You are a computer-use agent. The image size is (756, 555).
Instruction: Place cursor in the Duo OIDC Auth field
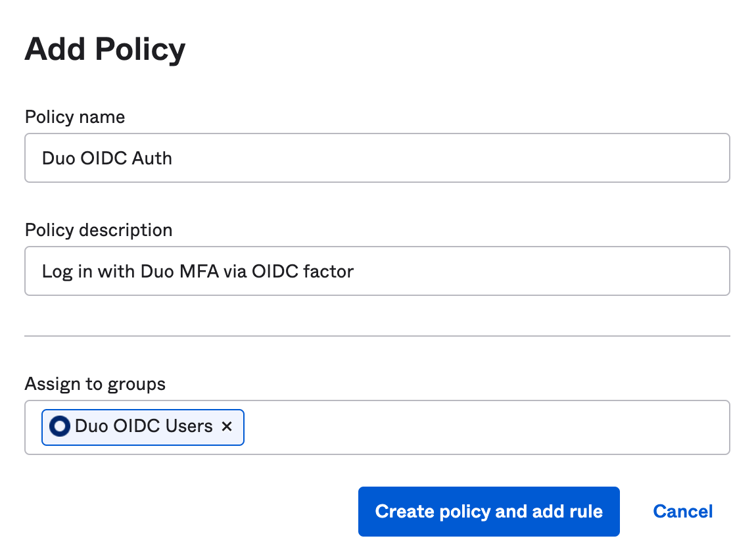(377, 158)
